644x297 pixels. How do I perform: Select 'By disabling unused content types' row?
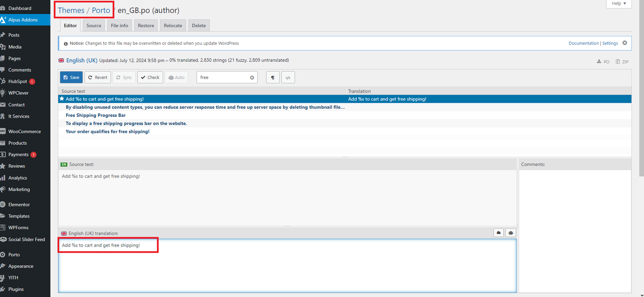pyautogui.click(x=345, y=107)
